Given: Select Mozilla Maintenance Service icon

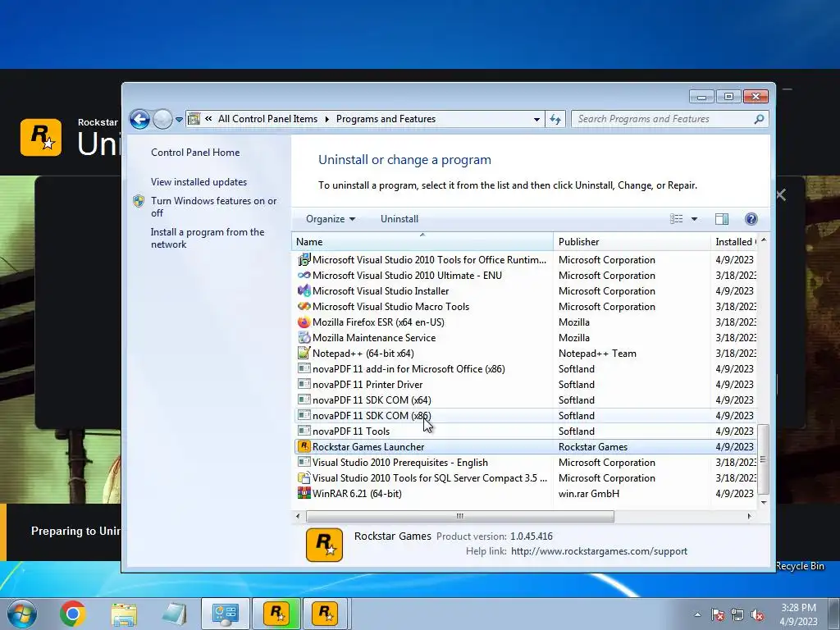Looking at the screenshot, I should (x=304, y=337).
